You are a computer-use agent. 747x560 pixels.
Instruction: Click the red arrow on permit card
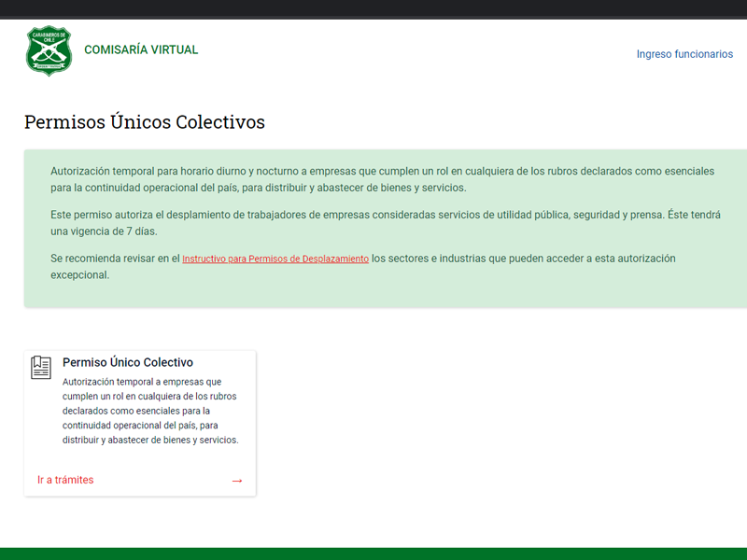(x=237, y=481)
